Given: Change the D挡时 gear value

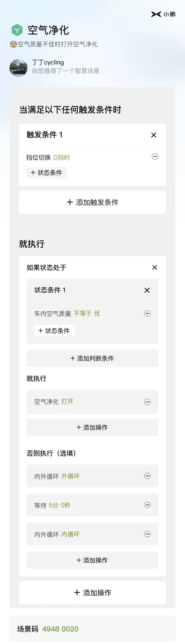Looking at the screenshot, I should click(x=62, y=158).
